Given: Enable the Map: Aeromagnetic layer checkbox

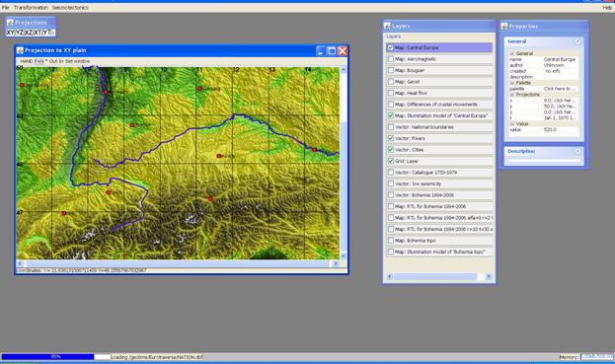Looking at the screenshot, I should 391,59.
